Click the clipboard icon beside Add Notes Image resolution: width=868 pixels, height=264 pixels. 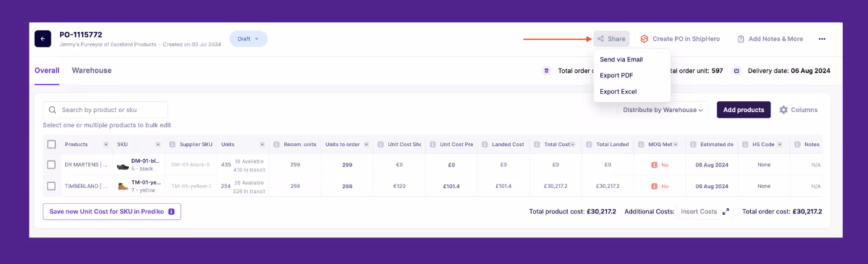click(741, 39)
